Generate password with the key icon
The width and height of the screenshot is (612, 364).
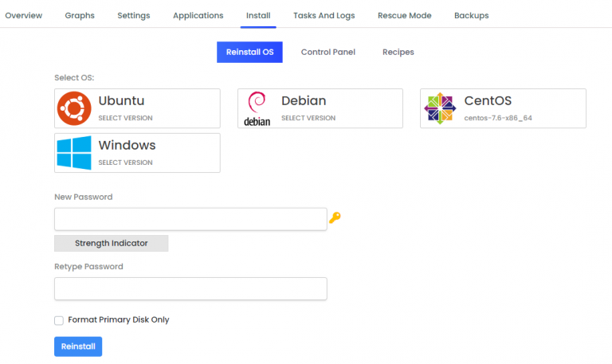point(335,217)
